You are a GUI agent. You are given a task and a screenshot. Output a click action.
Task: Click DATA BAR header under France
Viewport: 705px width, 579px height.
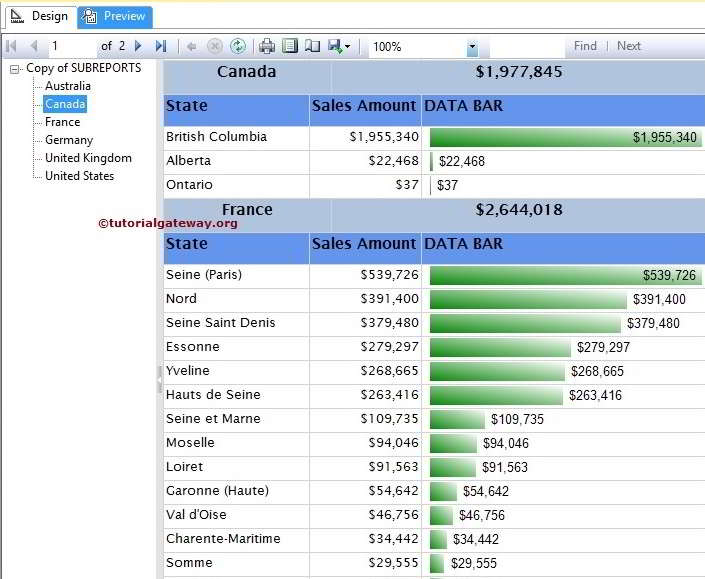563,248
